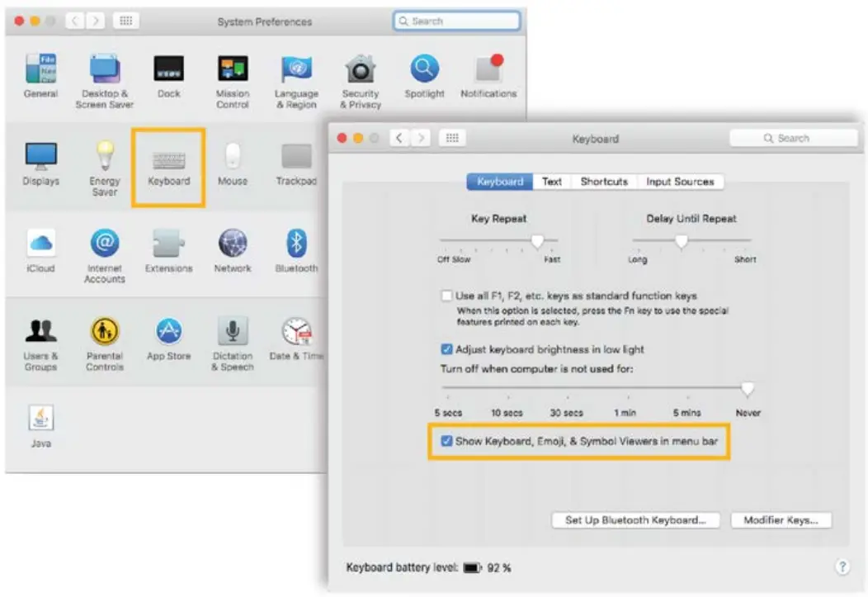Open Internet Accounts preferences

tap(105, 255)
